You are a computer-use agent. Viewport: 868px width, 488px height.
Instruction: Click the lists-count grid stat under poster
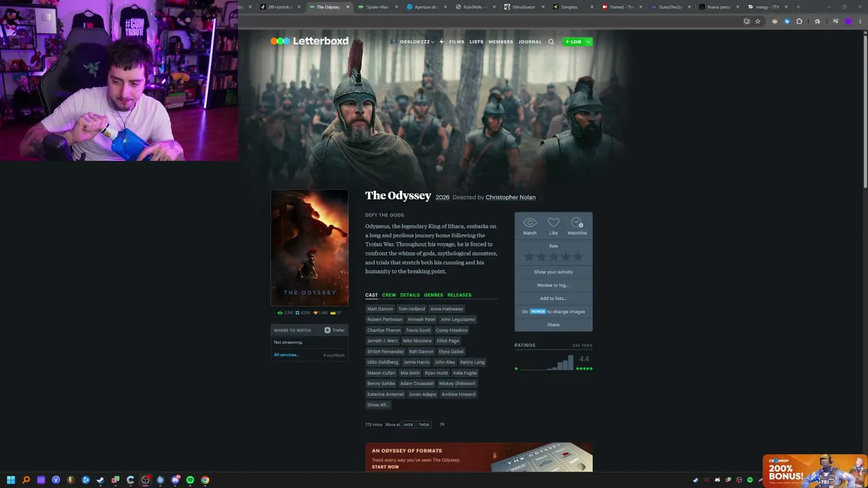click(x=302, y=313)
